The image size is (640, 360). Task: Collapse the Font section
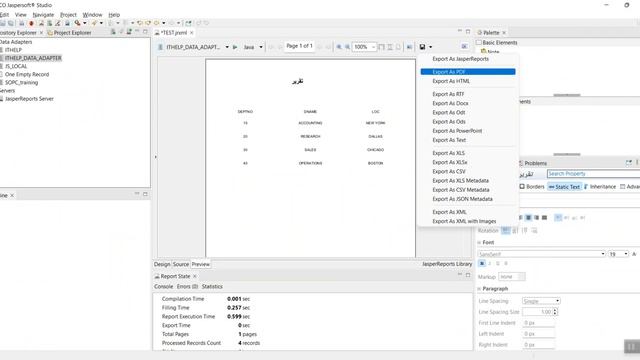(480, 242)
